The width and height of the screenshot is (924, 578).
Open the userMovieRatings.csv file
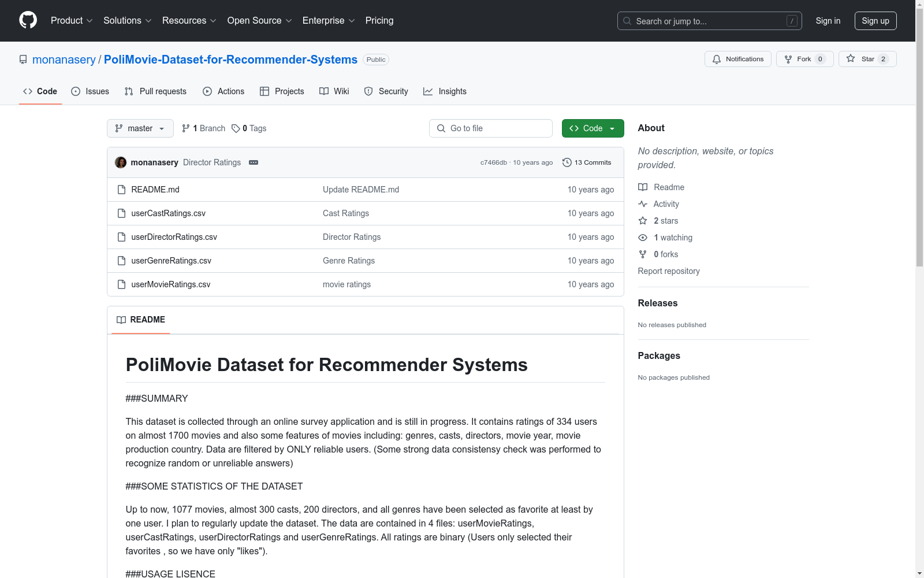pyautogui.click(x=171, y=284)
